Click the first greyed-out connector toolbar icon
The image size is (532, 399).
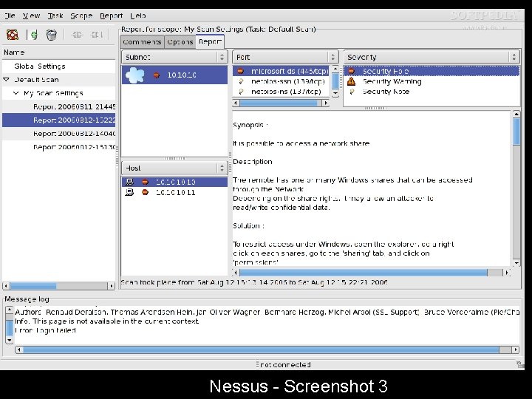tap(77, 35)
